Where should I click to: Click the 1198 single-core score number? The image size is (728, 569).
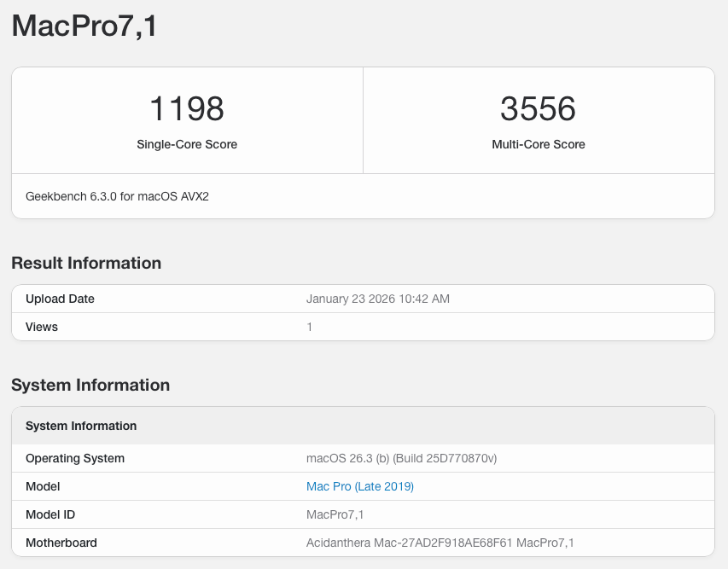tap(187, 109)
